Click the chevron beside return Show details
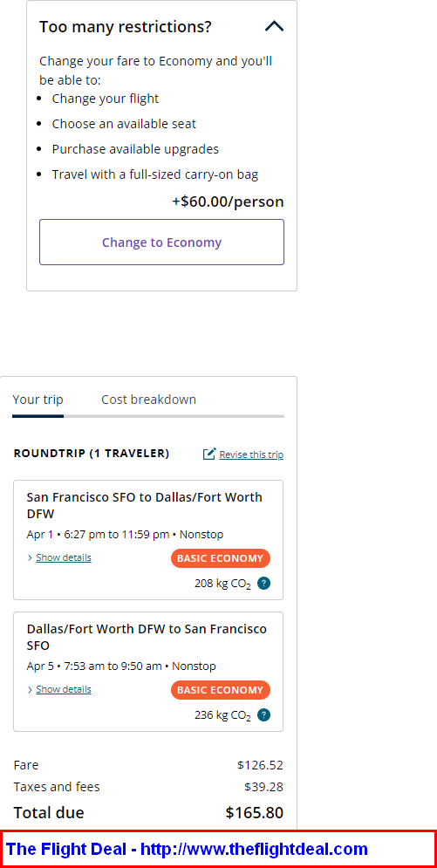The image size is (437, 868). tap(30, 690)
